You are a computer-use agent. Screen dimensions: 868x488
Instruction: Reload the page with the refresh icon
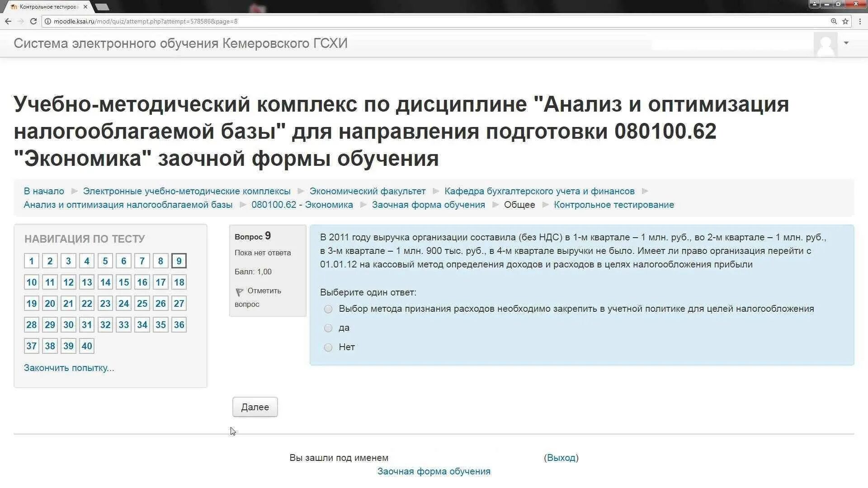click(x=33, y=21)
